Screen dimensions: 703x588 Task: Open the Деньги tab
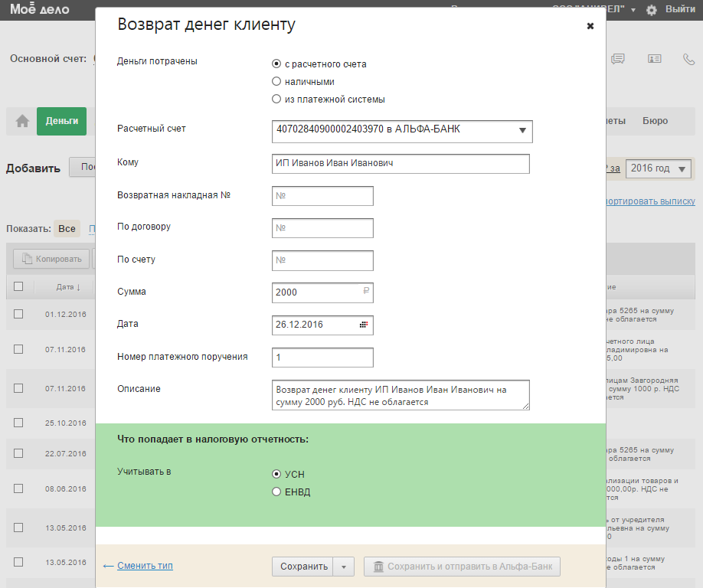(61, 121)
